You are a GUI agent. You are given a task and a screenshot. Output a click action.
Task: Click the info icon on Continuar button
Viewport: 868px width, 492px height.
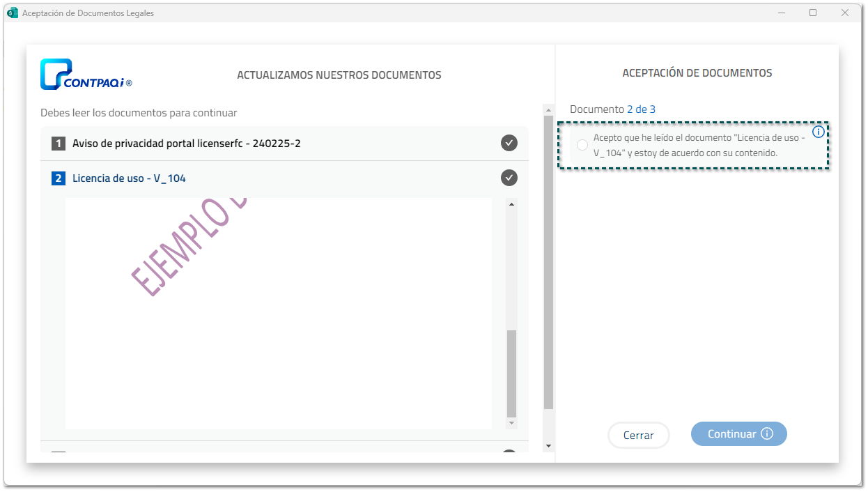[767, 433]
